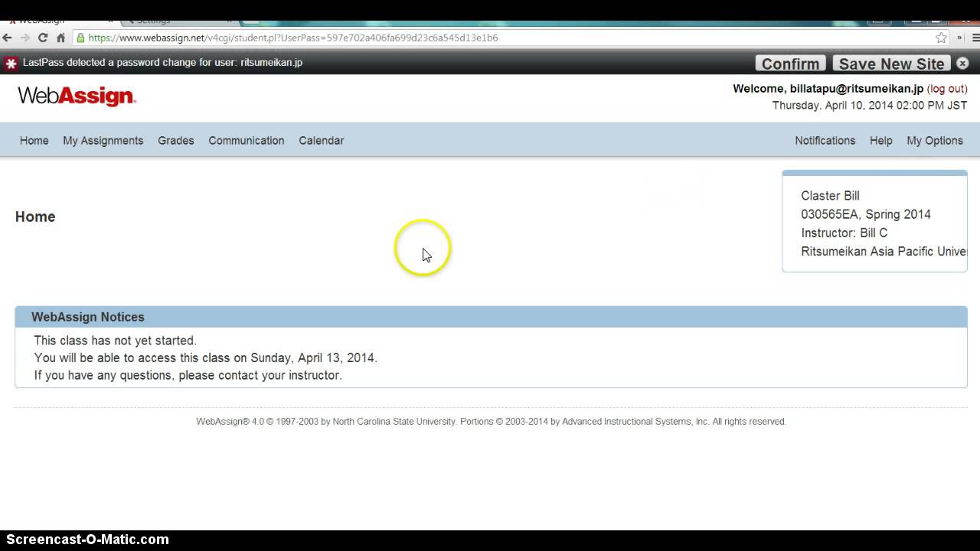
Task: Click the WebAssign logo
Action: (77, 96)
